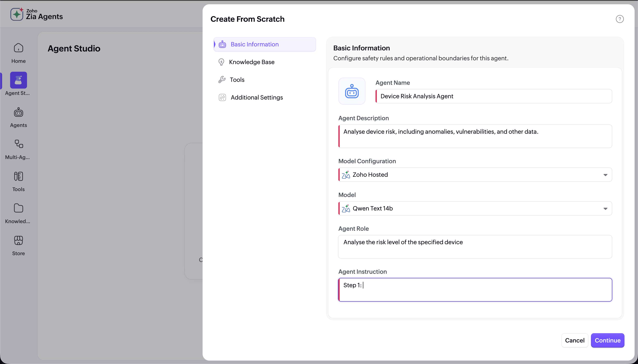
Task: Open the Home sidebar icon
Action: click(x=19, y=48)
